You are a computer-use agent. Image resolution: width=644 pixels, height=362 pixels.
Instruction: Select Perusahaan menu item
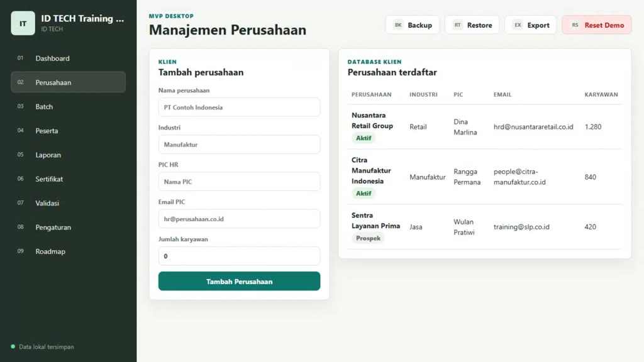tap(68, 82)
